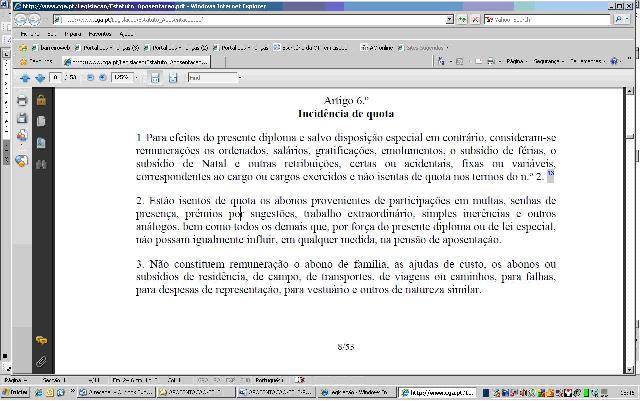This screenshot has width=640, height=401.
Task: Expand the Print options dropdown arrow
Action: click(499, 61)
